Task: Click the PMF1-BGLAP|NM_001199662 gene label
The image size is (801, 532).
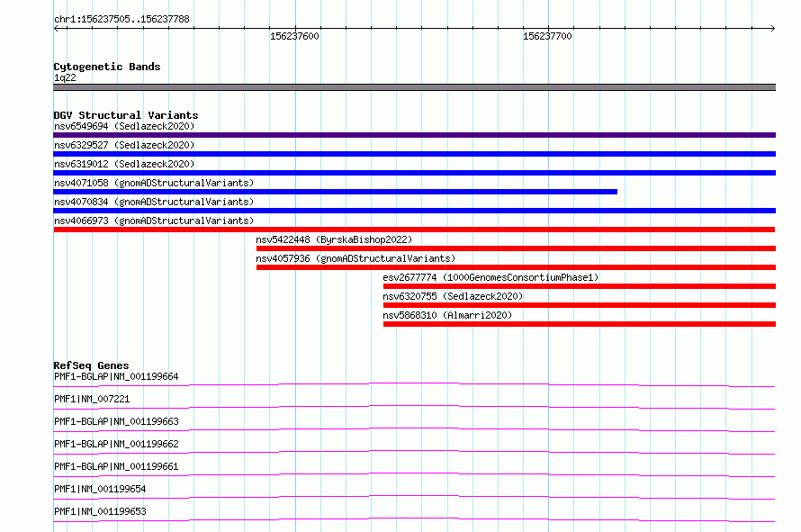Action: (116, 444)
